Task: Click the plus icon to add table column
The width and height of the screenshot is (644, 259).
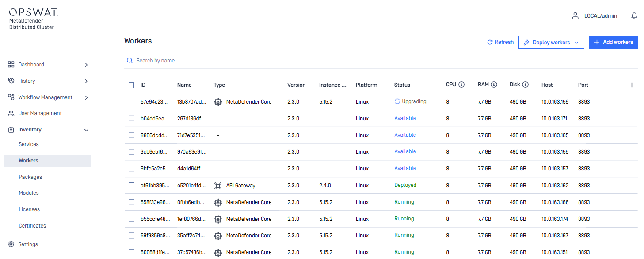Action: click(632, 85)
